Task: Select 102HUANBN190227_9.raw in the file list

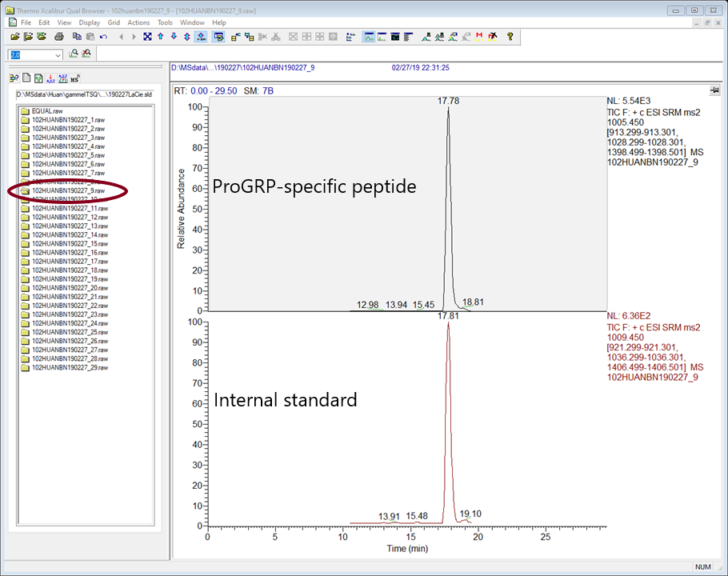Action: coord(68,191)
